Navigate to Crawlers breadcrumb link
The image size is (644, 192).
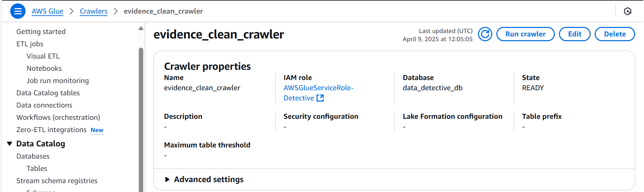[94, 11]
